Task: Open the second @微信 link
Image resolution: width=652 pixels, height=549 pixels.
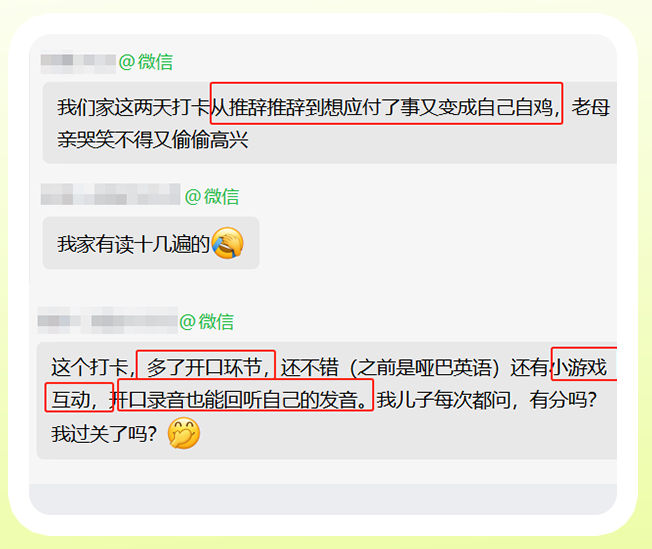Action: [x=212, y=197]
